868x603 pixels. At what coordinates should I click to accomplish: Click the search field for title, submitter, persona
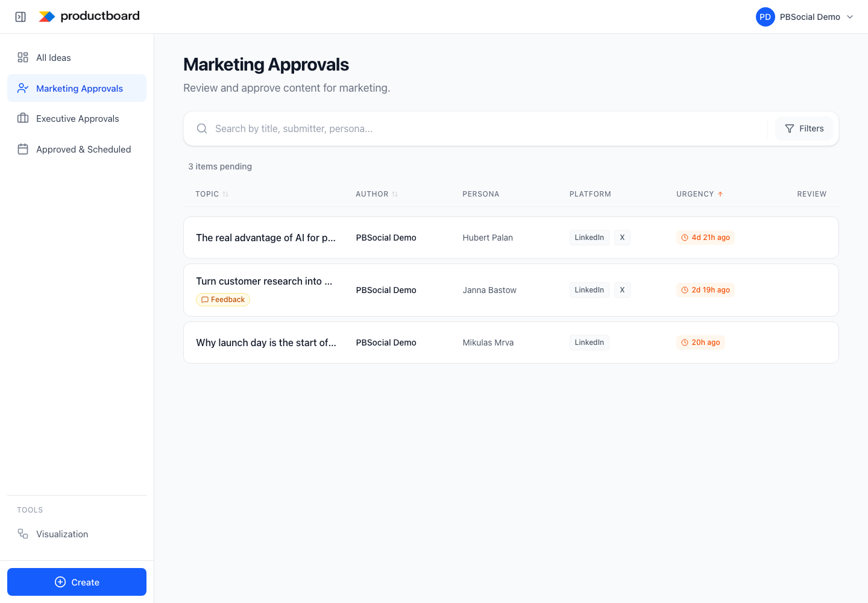click(x=488, y=128)
